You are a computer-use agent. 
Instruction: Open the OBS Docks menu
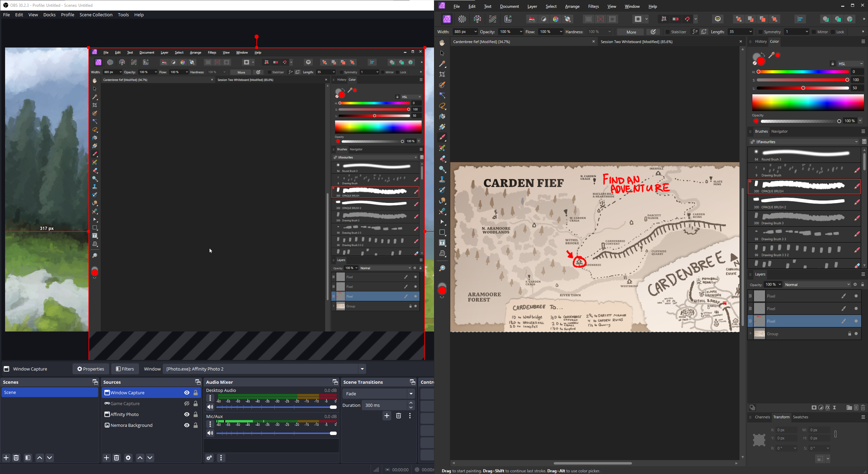[49, 15]
